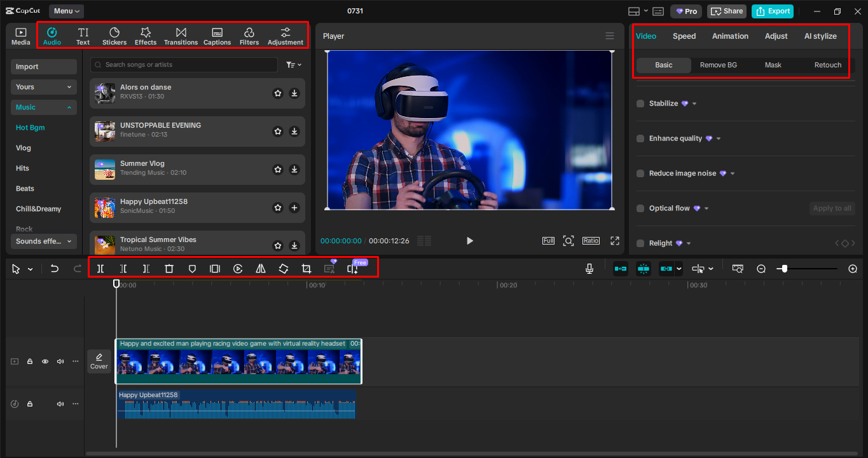The width and height of the screenshot is (868, 458).
Task: Open the Crop tool for the video clip
Action: point(306,268)
